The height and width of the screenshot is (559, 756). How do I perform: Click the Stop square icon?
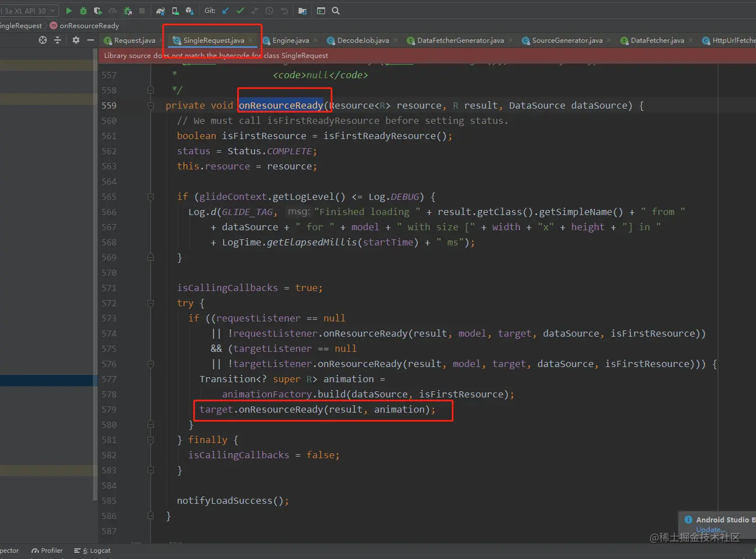(x=142, y=11)
